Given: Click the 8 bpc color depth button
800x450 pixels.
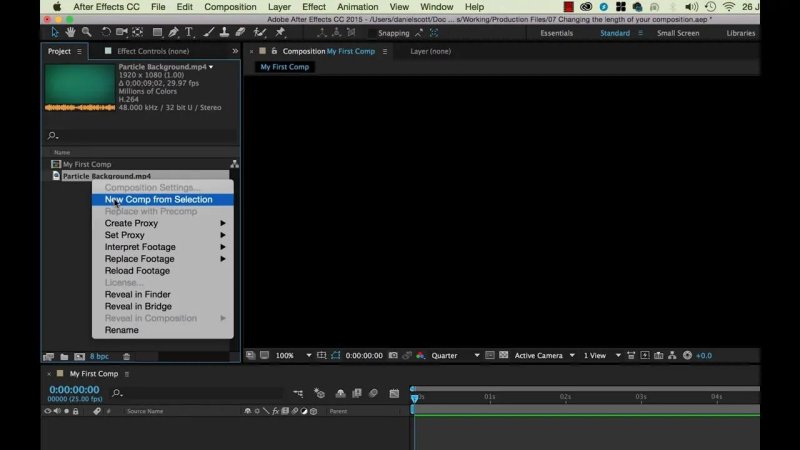Looking at the screenshot, I should (x=99, y=357).
